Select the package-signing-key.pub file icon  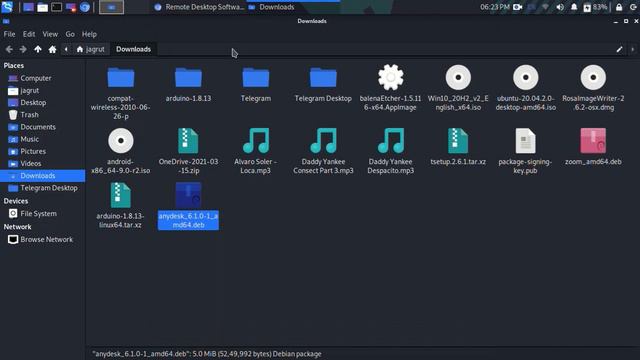(x=525, y=141)
